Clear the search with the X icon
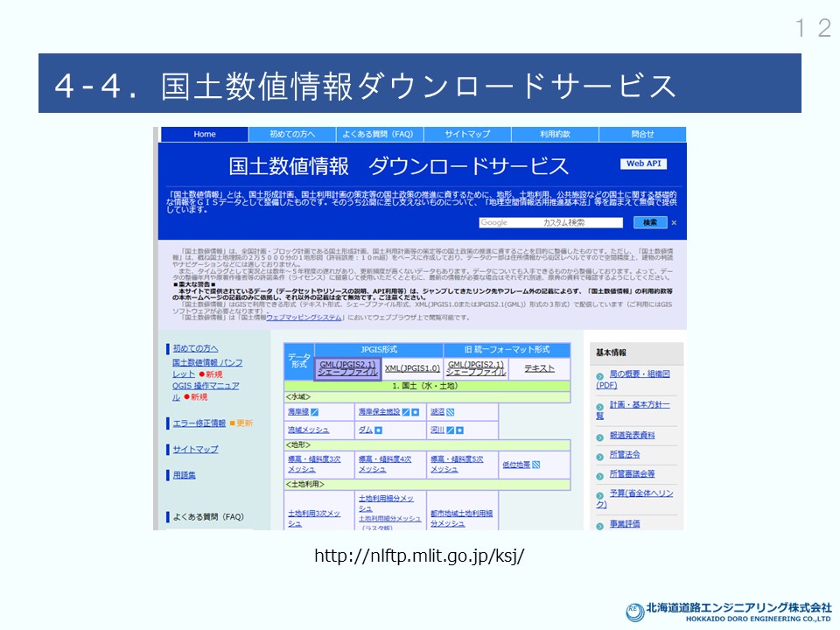840x630 pixels. tap(674, 223)
